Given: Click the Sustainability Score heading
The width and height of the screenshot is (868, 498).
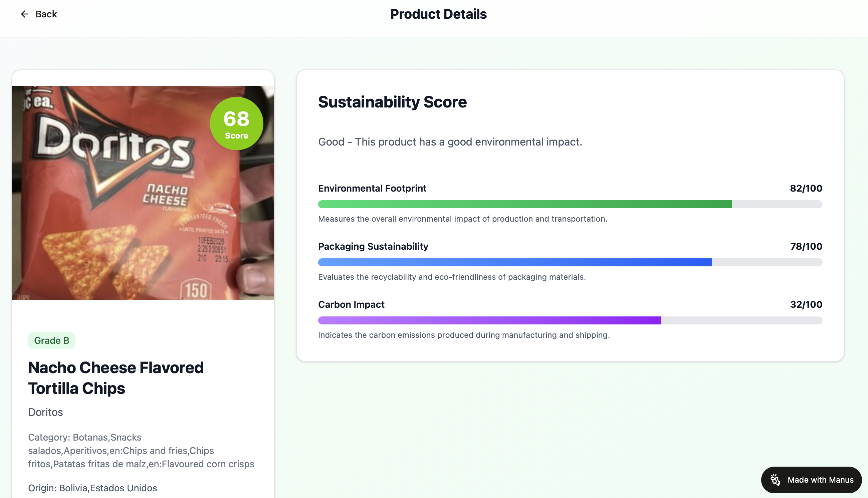Looking at the screenshot, I should click(392, 102).
